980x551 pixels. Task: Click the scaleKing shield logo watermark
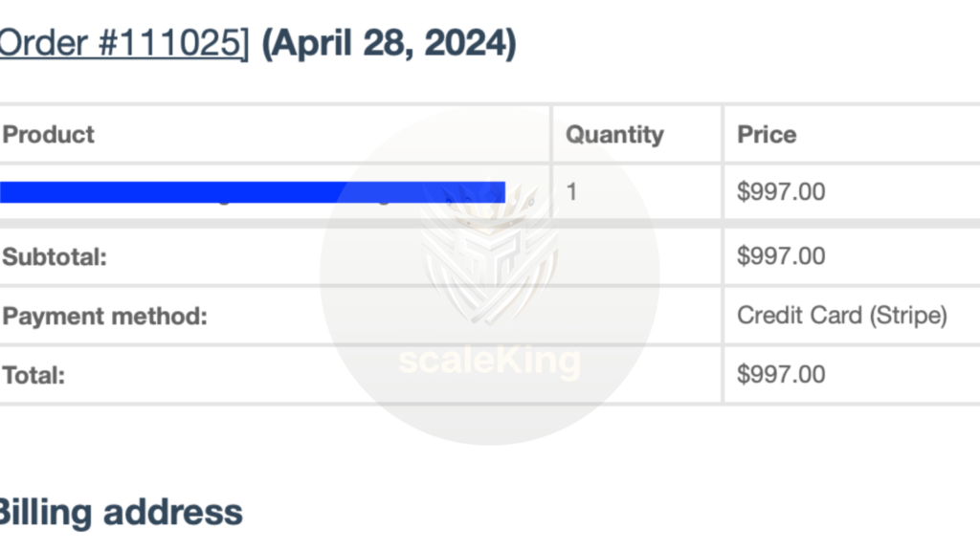tap(489, 253)
